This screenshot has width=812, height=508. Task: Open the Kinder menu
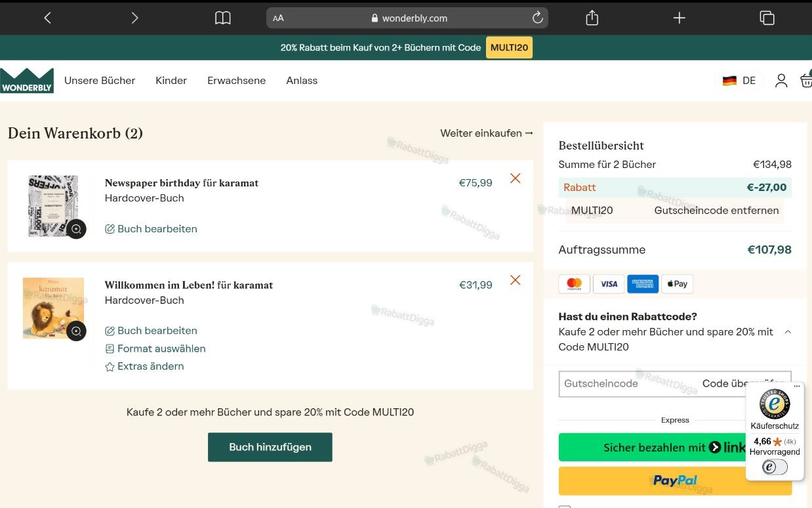click(x=171, y=81)
